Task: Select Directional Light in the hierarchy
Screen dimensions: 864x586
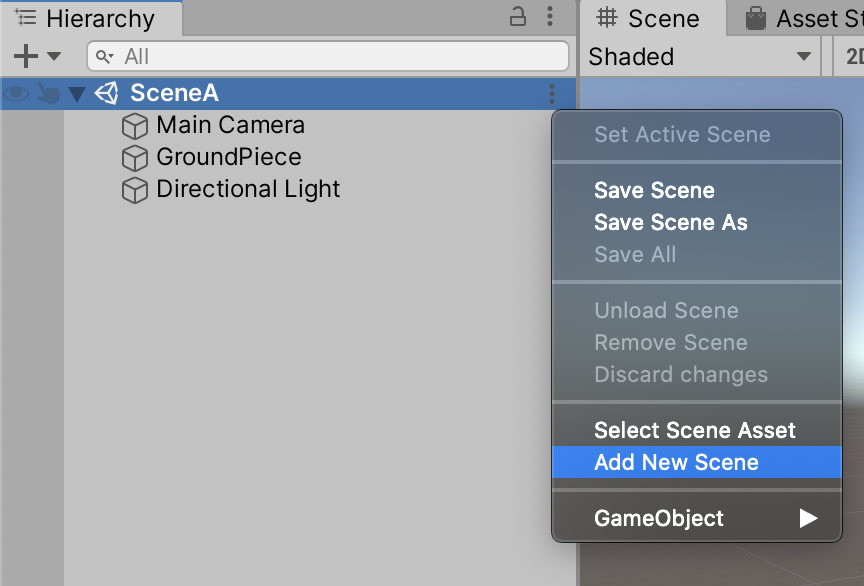Action: [x=248, y=190]
